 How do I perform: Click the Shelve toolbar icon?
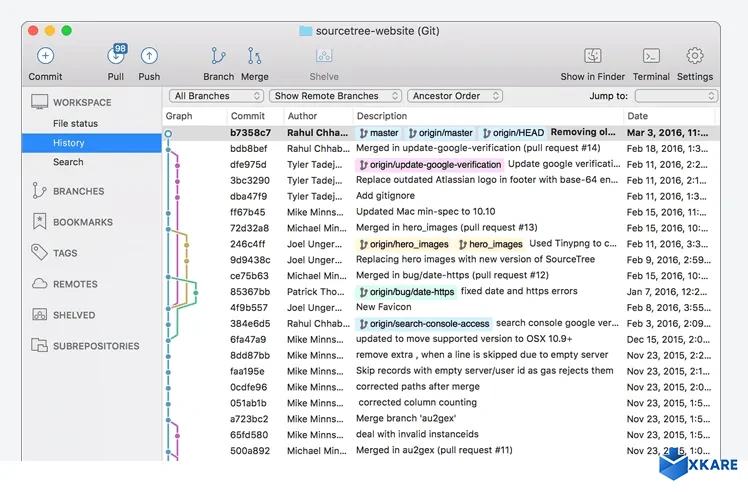pos(324,56)
